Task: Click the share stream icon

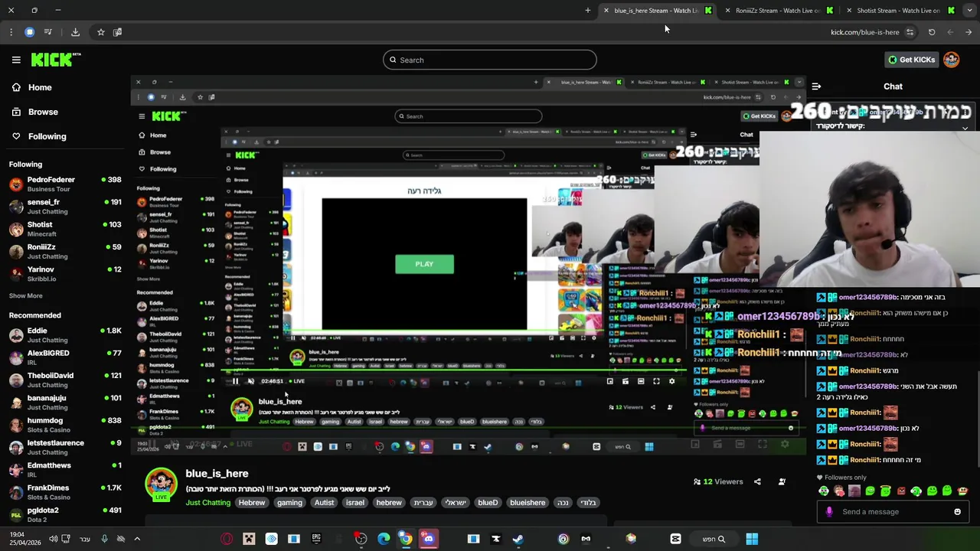Action: tap(757, 481)
